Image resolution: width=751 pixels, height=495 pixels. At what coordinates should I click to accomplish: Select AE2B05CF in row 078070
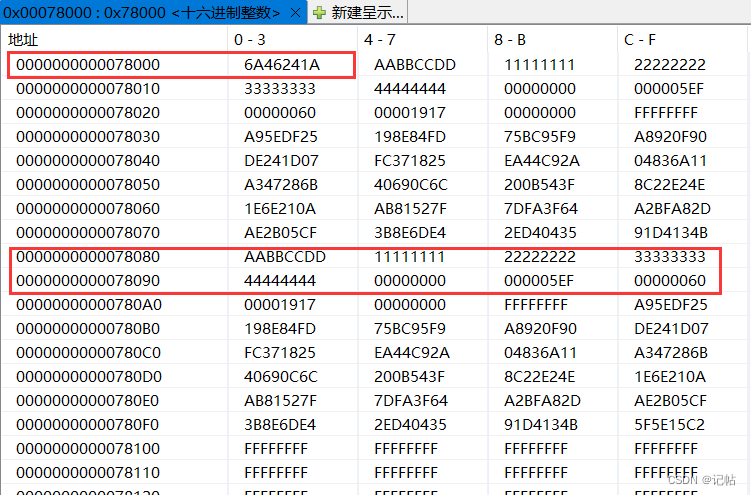coord(280,233)
